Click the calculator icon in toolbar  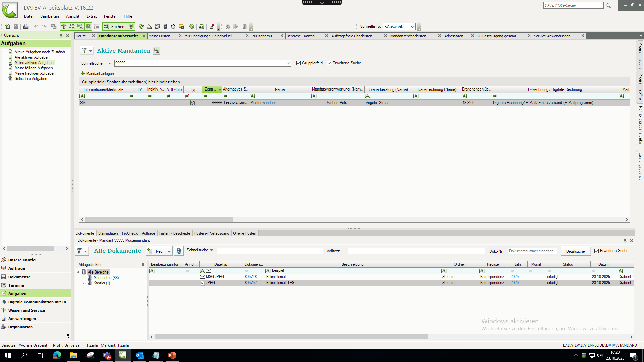165,26
